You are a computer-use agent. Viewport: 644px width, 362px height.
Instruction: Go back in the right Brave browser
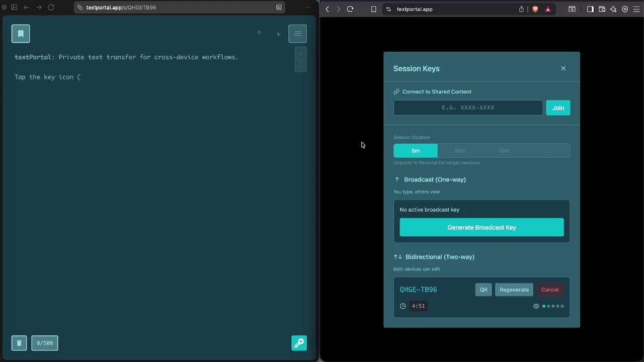pos(327,9)
